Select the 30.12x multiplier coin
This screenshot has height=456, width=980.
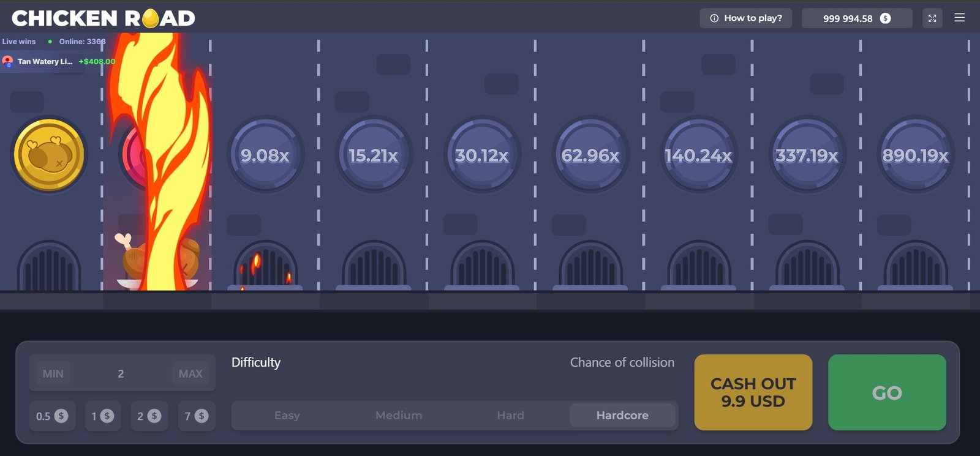coord(482,155)
